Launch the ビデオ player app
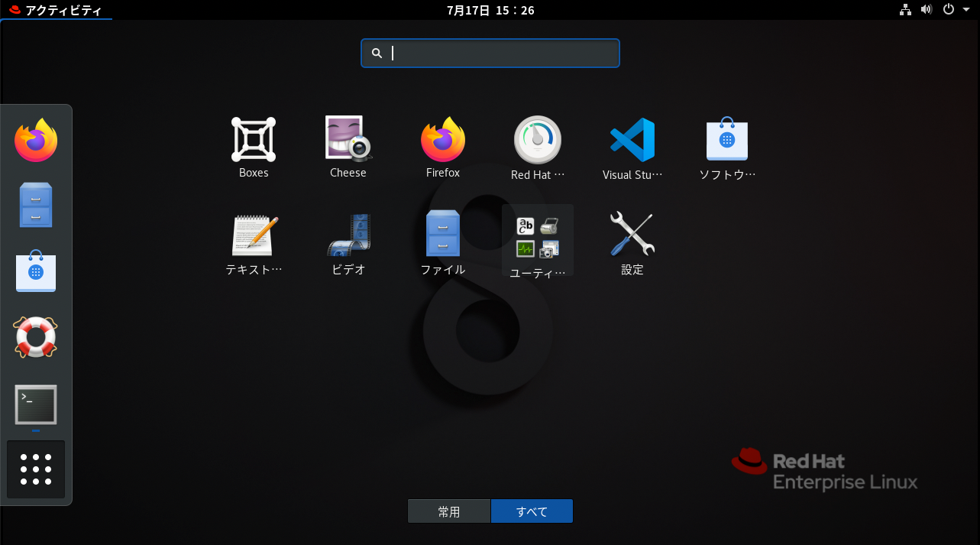This screenshot has width=980, height=545. [348, 243]
